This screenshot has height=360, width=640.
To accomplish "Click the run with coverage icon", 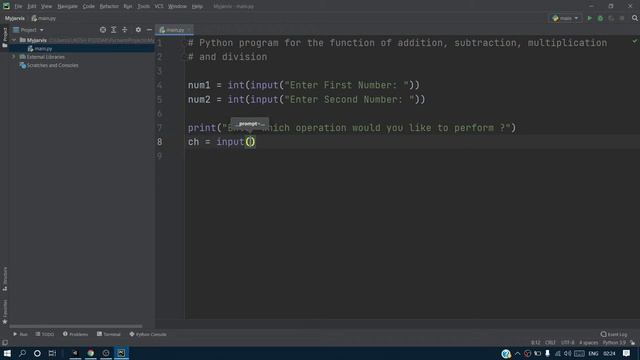I will click(x=611, y=18).
